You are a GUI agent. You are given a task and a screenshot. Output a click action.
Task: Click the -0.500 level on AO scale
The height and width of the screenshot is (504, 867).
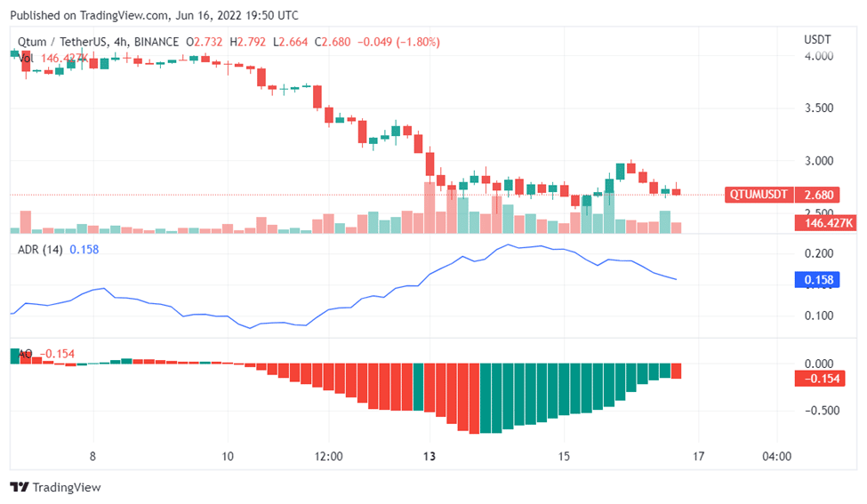tap(816, 411)
